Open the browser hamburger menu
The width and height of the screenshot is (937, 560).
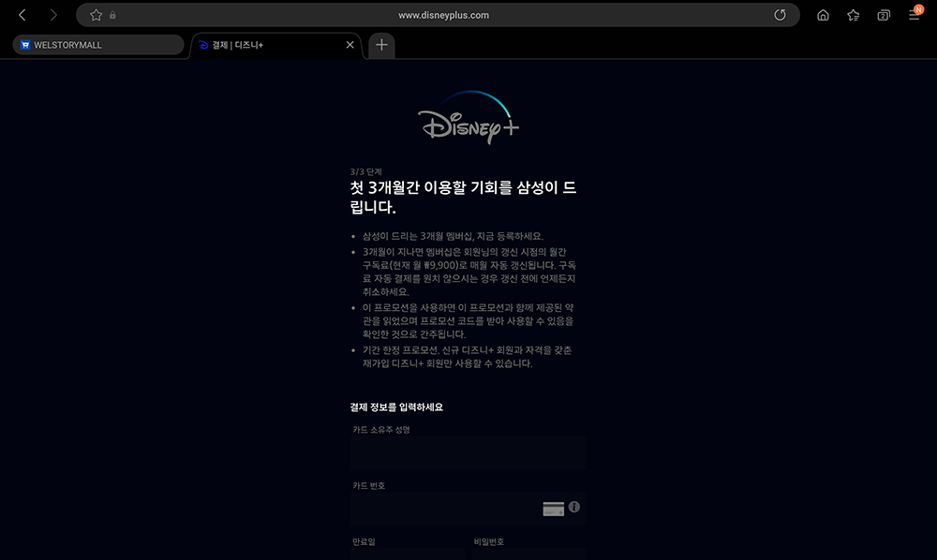(x=915, y=14)
